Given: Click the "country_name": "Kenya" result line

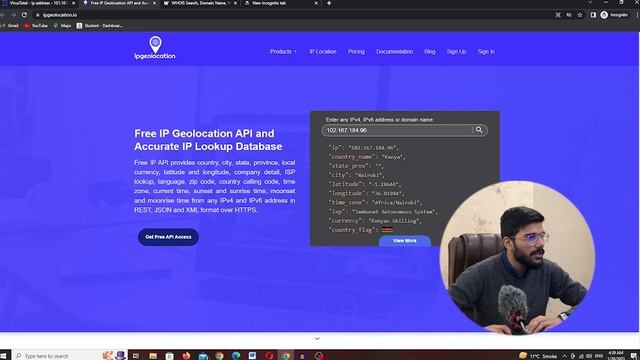Looking at the screenshot, I should (x=367, y=157).
